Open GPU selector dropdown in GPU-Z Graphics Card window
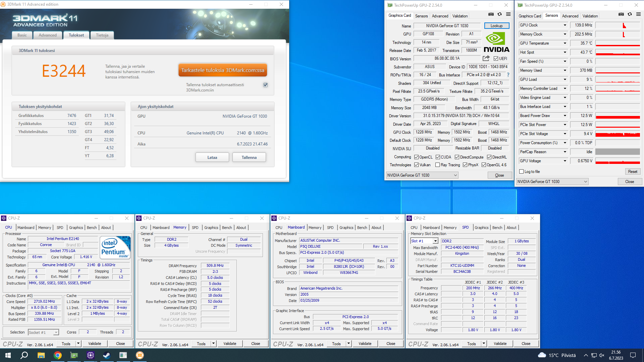This screenshot has width=644, height=362. tap(422, 175)
